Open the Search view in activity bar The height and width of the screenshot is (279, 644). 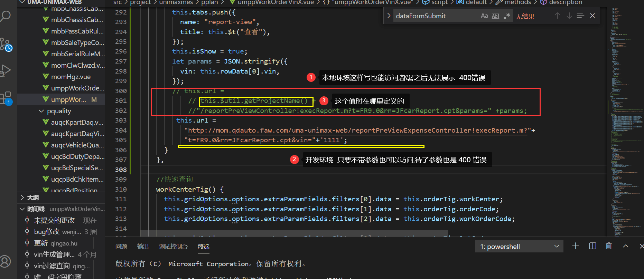click(x=6, y=16)
